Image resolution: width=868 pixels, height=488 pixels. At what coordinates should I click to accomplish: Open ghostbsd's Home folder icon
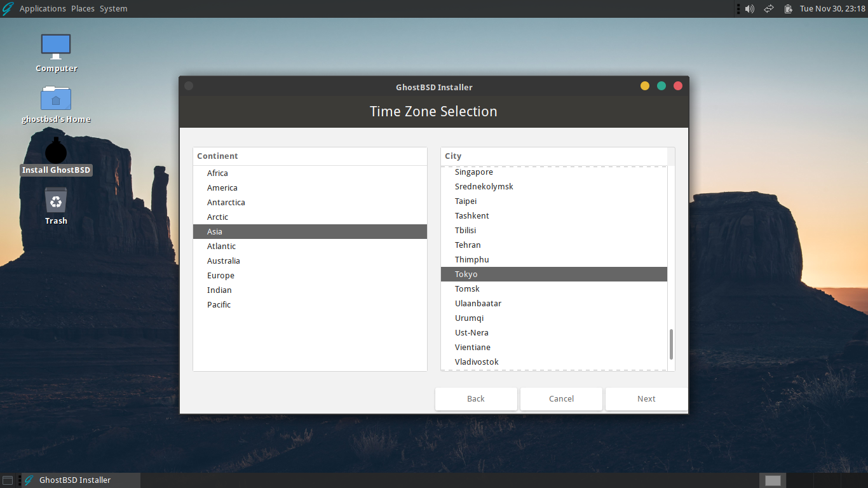click(x=56, y=98)
